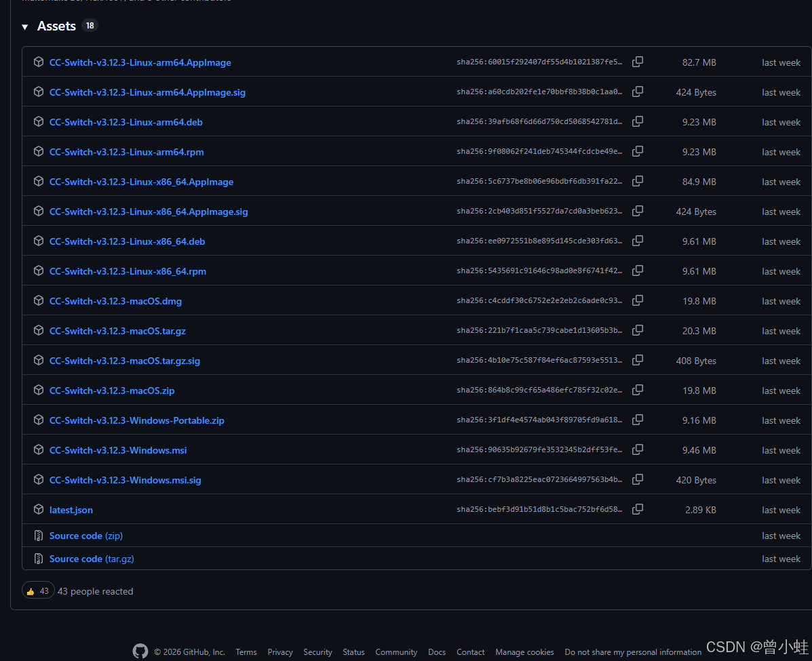Select the '2.89 KB' size text
Image resolution: width=812 pixels, height=661 pixels.
pos(701,510)
